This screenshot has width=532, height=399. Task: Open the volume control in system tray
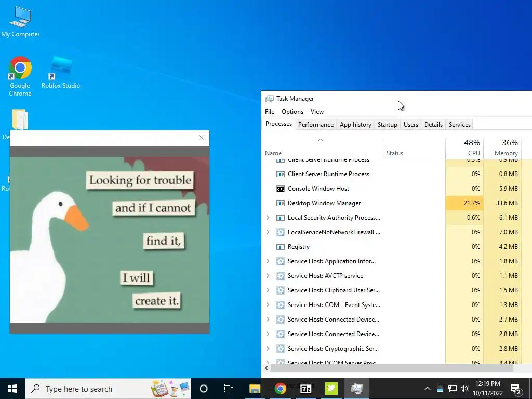click(x=464, y=389)
